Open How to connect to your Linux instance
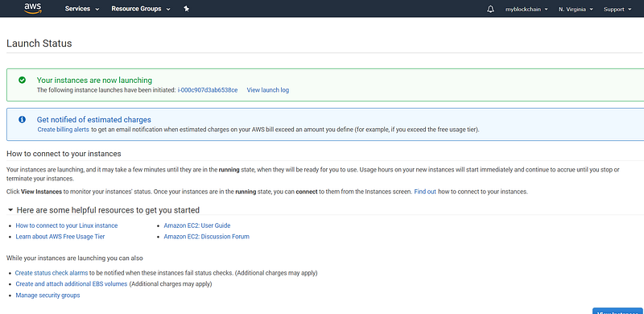 tap(67, 225)
